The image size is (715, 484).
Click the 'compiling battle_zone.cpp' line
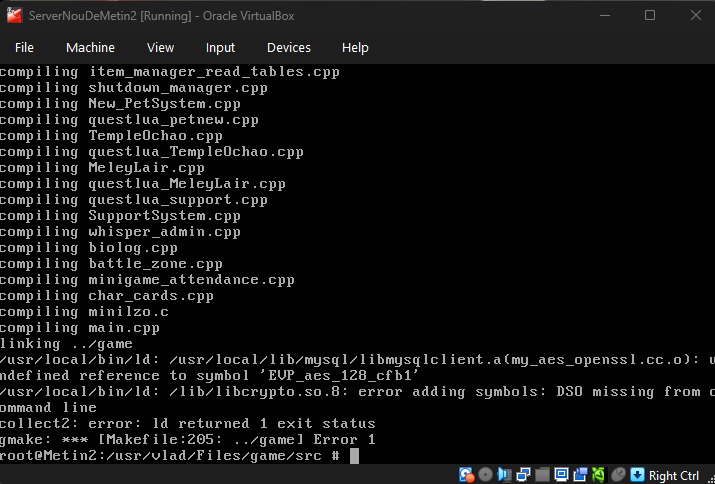111,264
